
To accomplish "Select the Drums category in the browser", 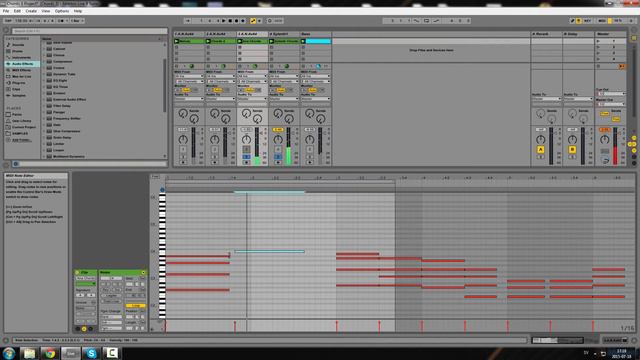I will coord(18,51).
